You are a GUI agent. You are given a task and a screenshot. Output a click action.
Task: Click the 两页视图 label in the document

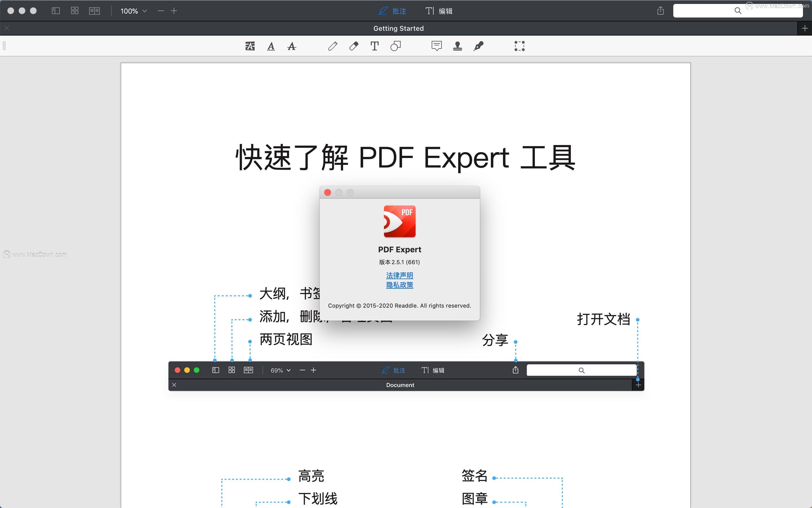[286, 340]
